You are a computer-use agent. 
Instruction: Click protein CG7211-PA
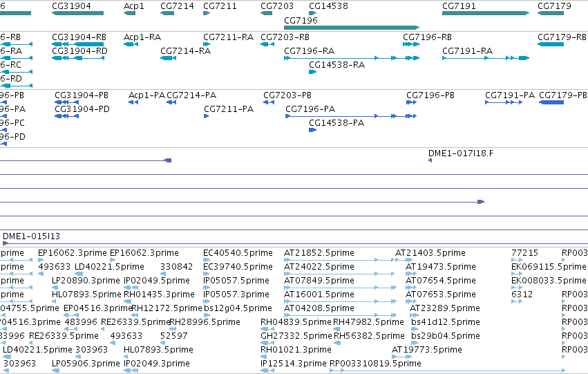(x=229, y=109)
